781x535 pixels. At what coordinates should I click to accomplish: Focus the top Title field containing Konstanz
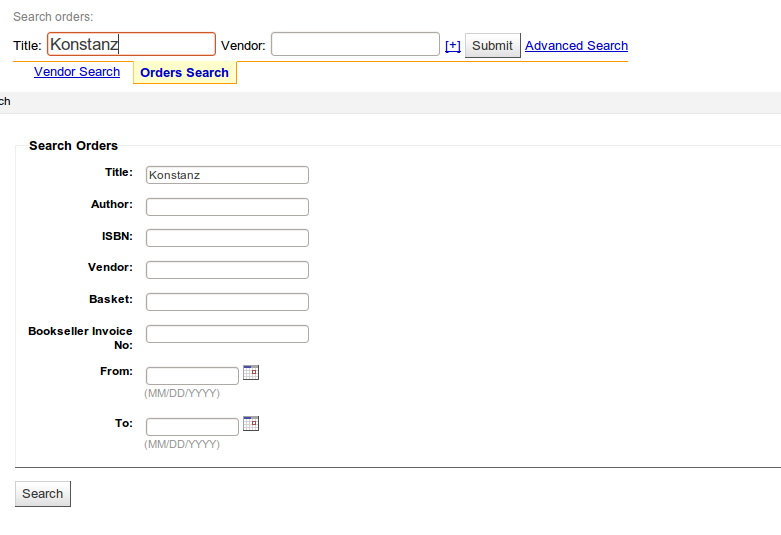click(x=131, y=44)
